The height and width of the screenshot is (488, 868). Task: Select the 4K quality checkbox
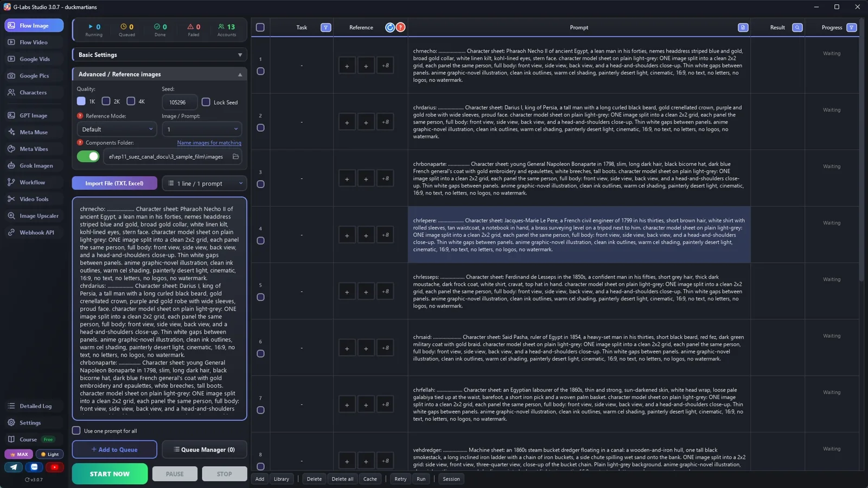tap(131, 101)
